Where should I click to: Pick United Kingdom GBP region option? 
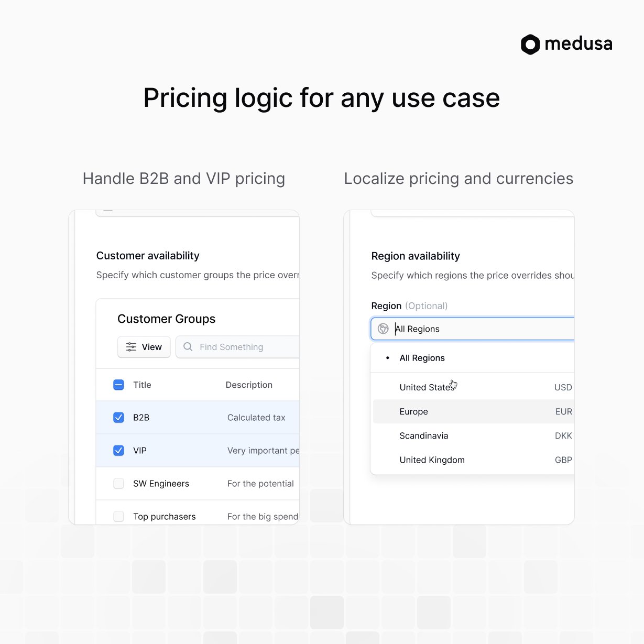point(474,460)
